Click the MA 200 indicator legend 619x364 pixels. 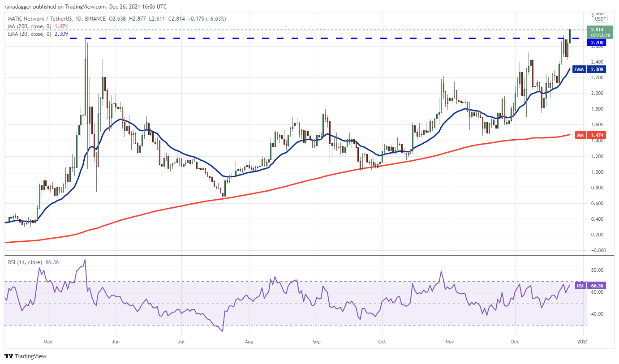tap(37, 26)
